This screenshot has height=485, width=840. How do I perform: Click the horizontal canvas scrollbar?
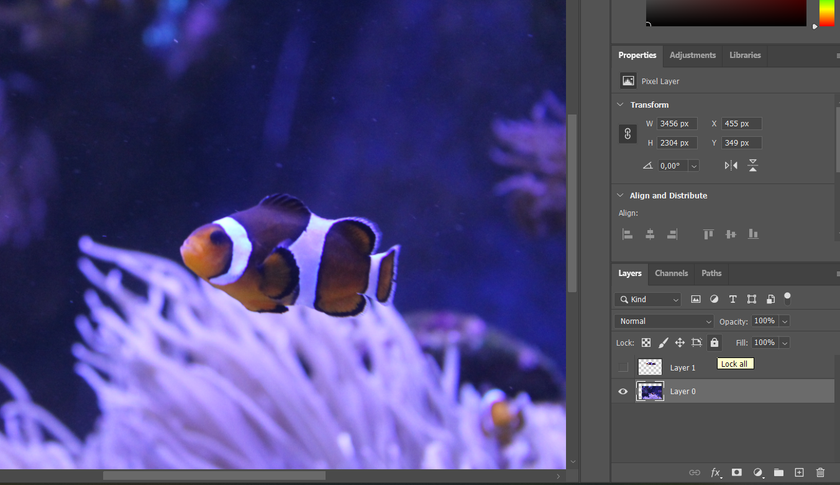click(214, 475)
